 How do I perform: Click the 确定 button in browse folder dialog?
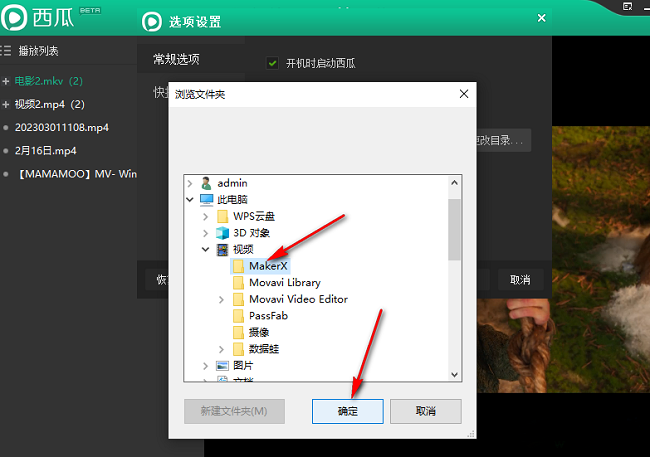[x=347, y=411]
